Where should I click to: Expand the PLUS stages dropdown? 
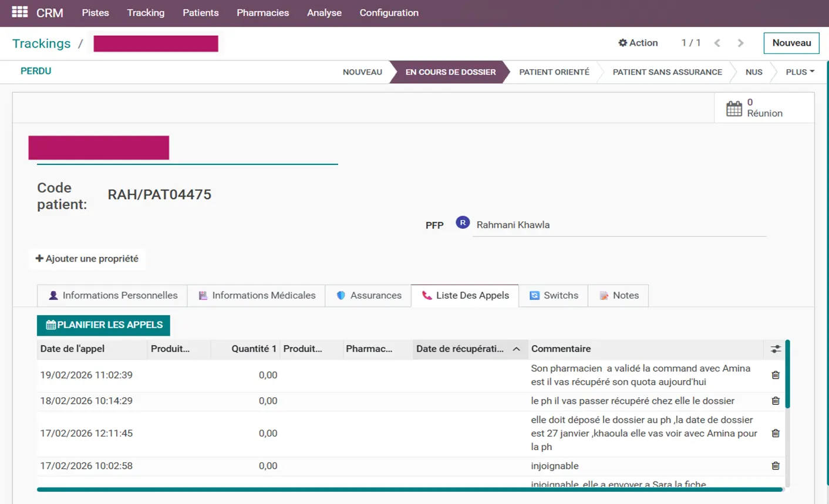pyautogui.click(x=800, y=72)
